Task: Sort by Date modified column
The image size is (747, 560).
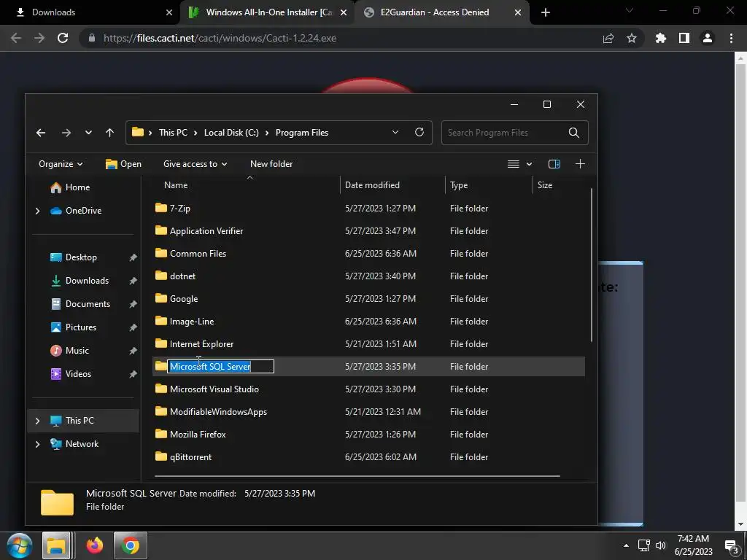Action: click(372, 184)
